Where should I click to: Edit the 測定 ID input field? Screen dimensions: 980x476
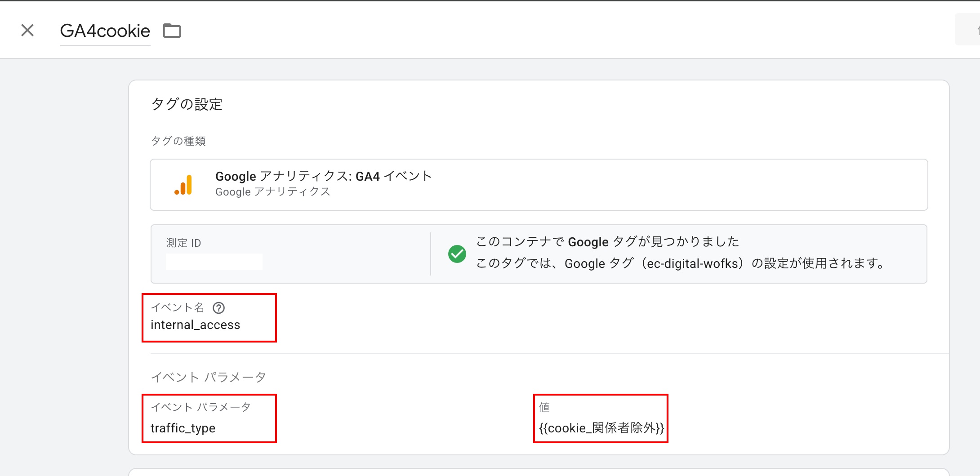(214, 261)
